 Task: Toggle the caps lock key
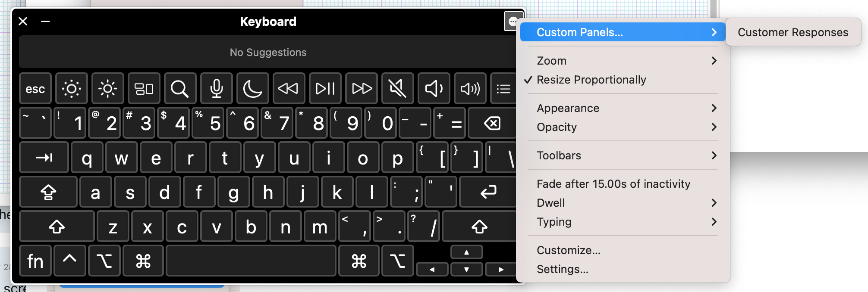(48, 192)
